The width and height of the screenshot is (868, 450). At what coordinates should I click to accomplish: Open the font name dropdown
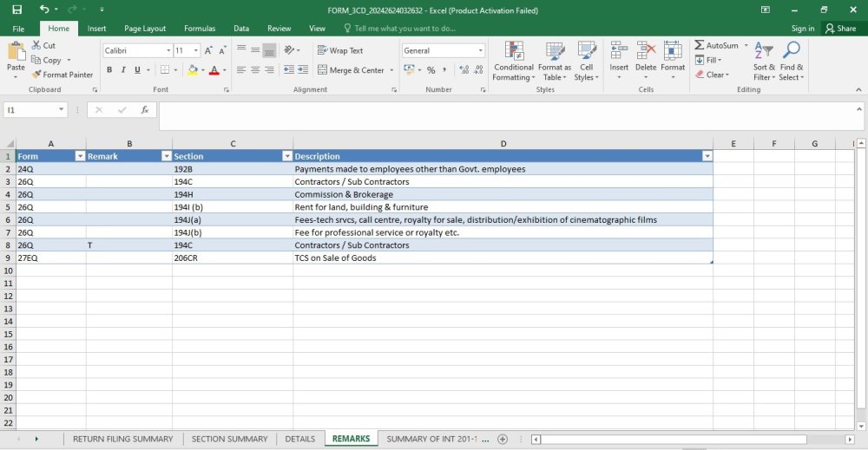coord(168,50)
